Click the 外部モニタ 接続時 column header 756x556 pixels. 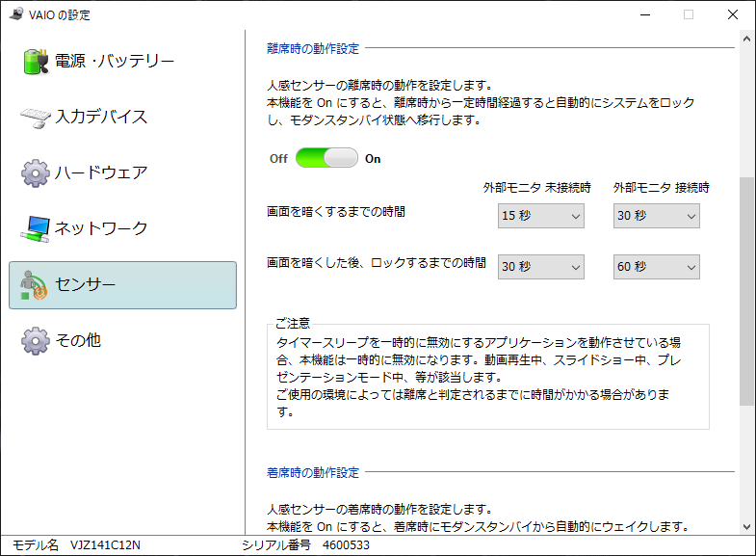point(661,188)
